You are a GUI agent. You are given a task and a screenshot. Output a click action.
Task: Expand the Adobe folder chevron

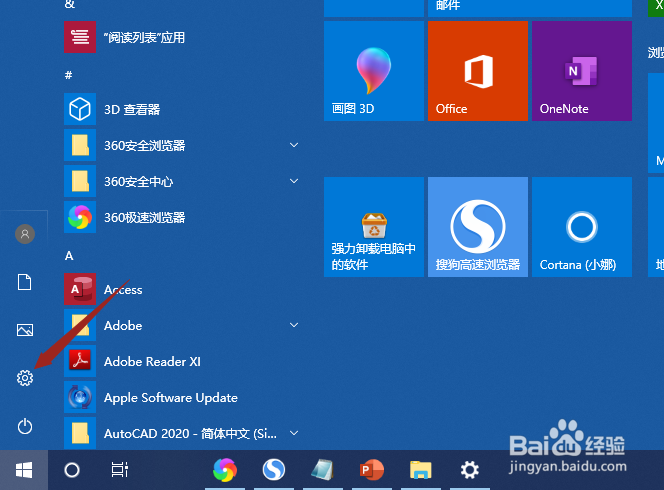point(294,325)
